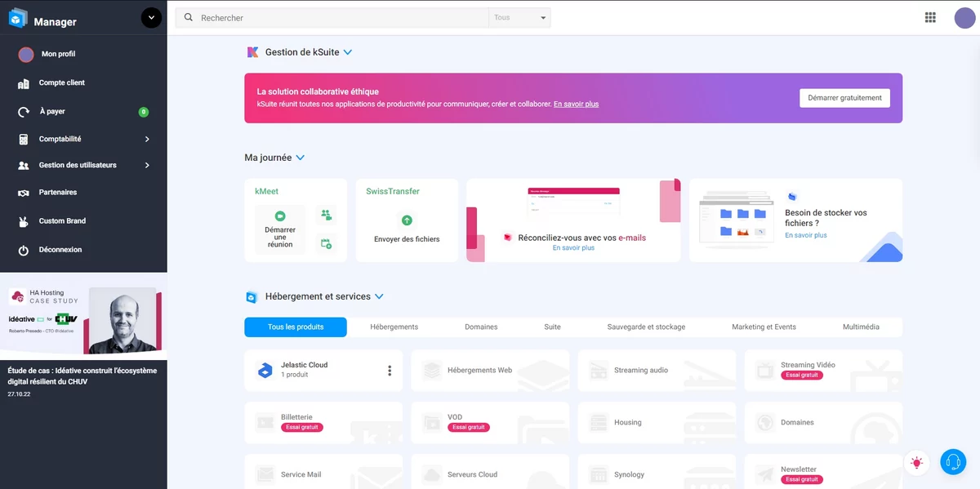Open the Serveurs Cloud product tile
The height and width of the screenshot is (489, 980).
point(490,472)
